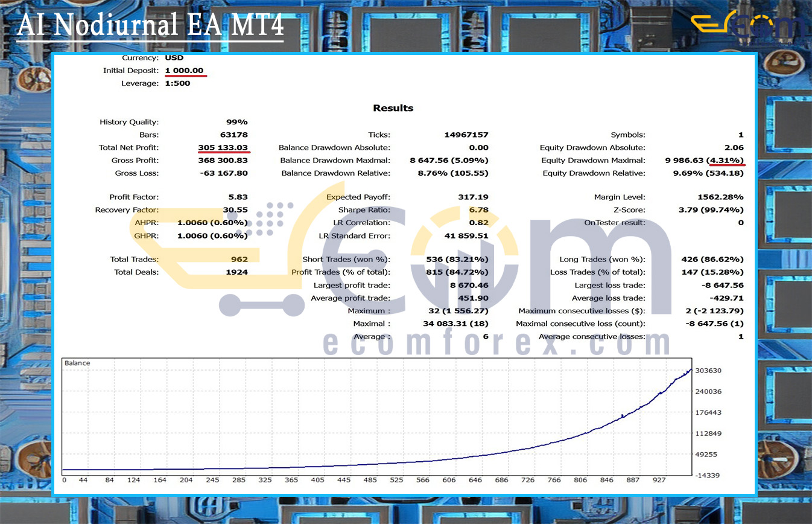Image resolution: width=812 pixels, height=524 pixels.
Task: Click the 303630 label on chart axis
Action: (x=708, y=371)
